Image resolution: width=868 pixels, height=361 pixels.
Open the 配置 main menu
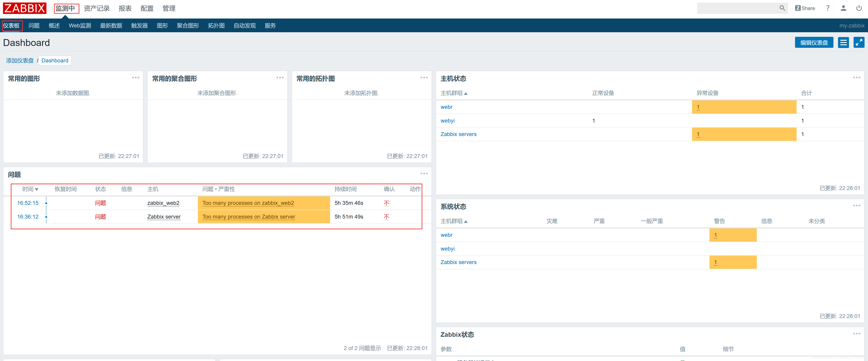point(147,8)
